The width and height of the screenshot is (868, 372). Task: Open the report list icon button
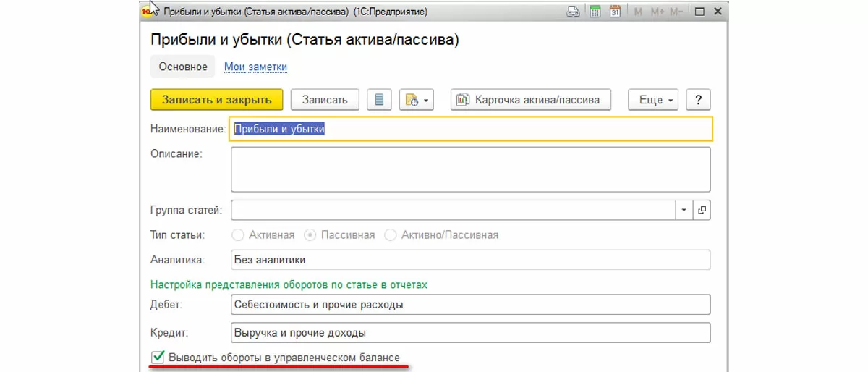pyautogui.click(x=379, y=100)
